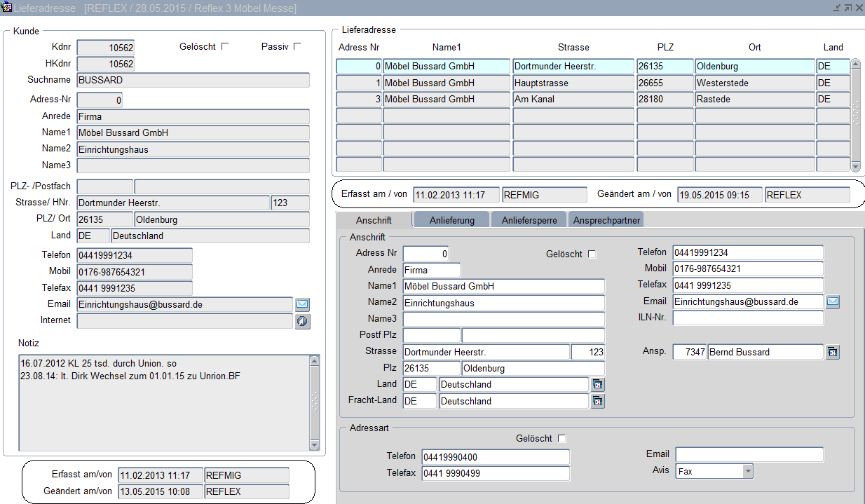
Task: Switch to the Anlieferung tab
Action: click(451, 220)
